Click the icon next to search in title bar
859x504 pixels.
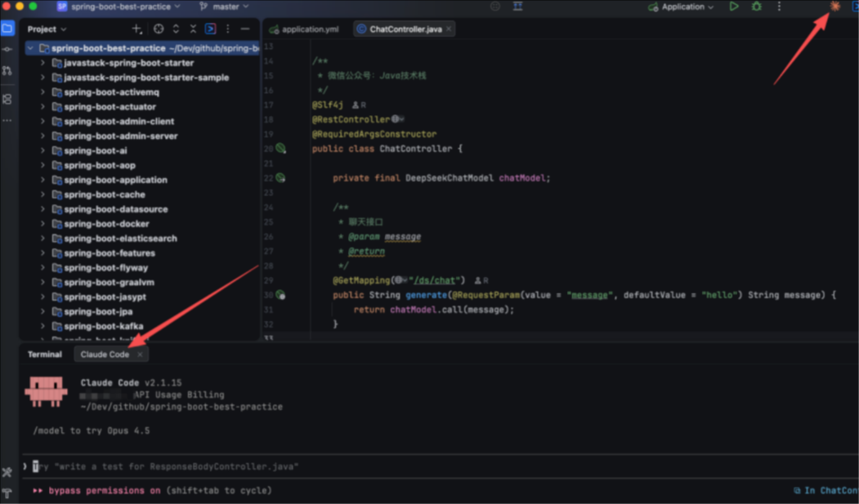click(x=517, y=7)
